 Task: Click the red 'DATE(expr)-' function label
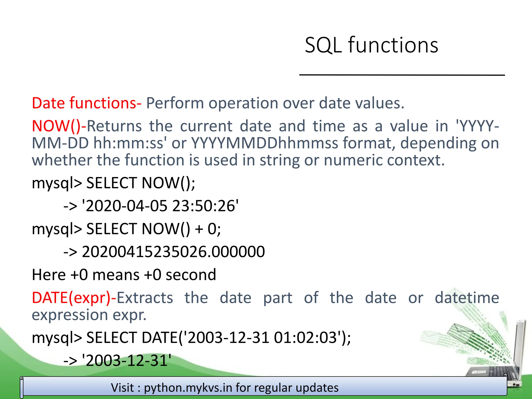point(74,298)
